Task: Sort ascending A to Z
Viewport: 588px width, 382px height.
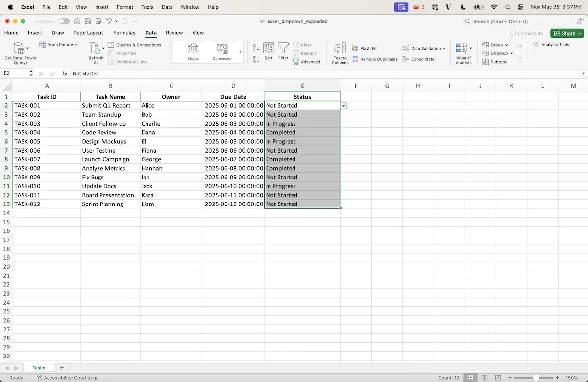Action: (x=256, y=48)
